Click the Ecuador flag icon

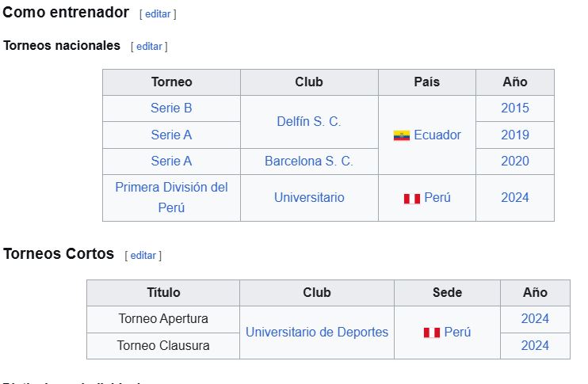401,135
